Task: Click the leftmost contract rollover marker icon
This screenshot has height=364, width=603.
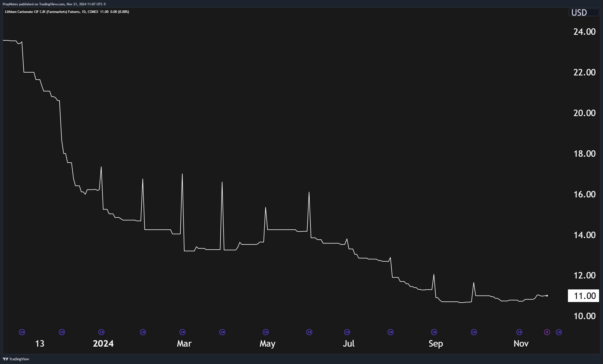Action: 22,332
